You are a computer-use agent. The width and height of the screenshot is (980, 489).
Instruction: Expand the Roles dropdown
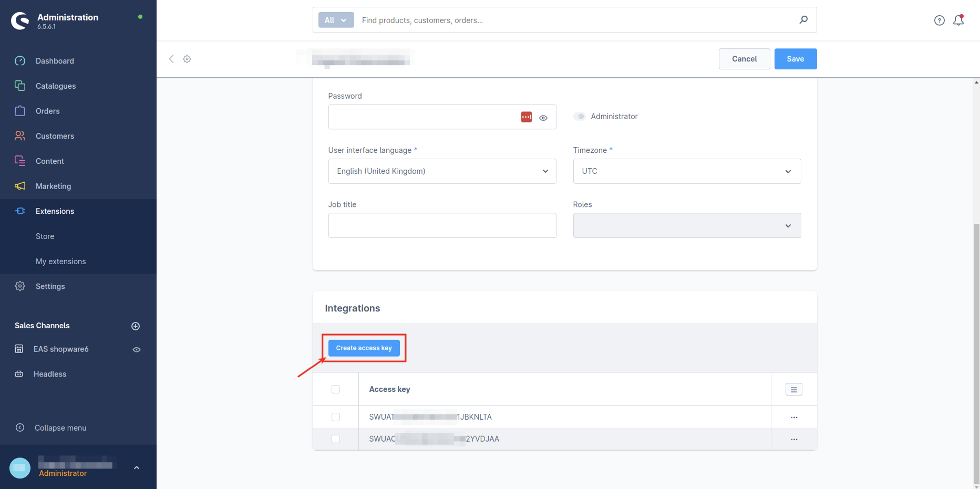686,225
